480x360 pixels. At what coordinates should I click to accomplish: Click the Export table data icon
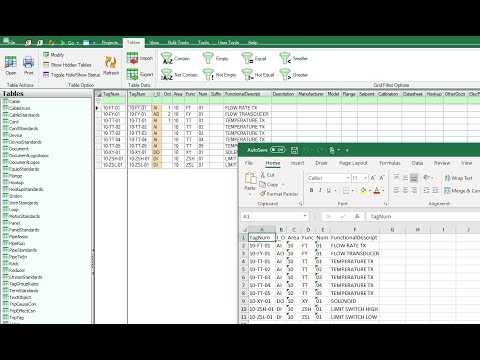click(x=132, y=74)
